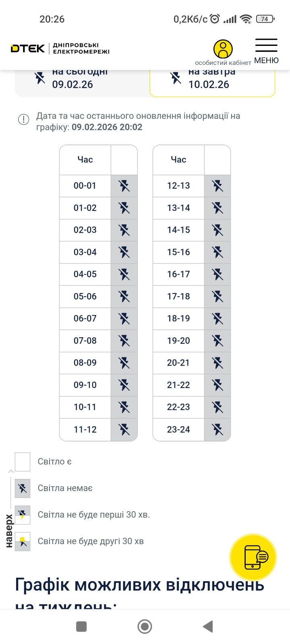Tap the Android home navigation button
The width and height of the screenshot is (290, 644).
[145, 626]
